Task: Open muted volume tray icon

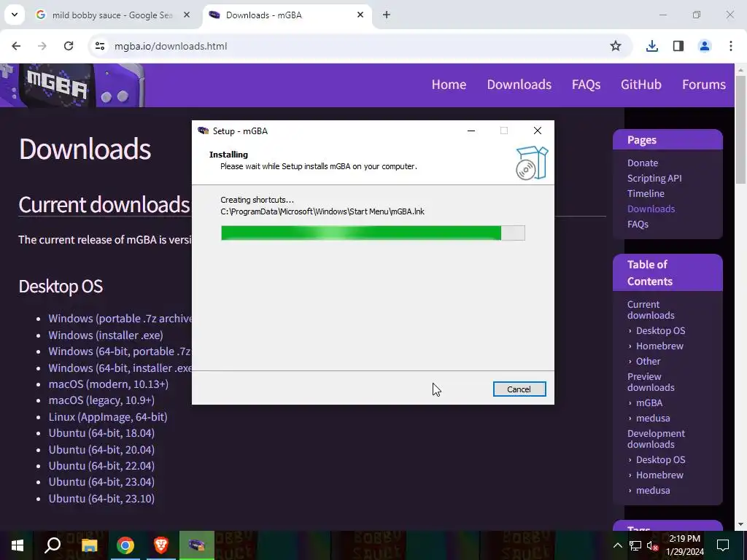Action: (x=653, y=545)
